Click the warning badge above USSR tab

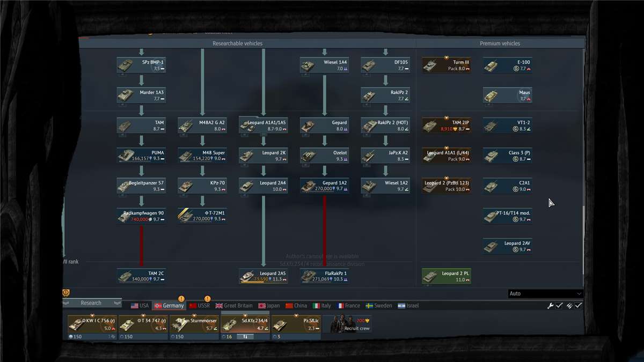[x=207, y=299]
